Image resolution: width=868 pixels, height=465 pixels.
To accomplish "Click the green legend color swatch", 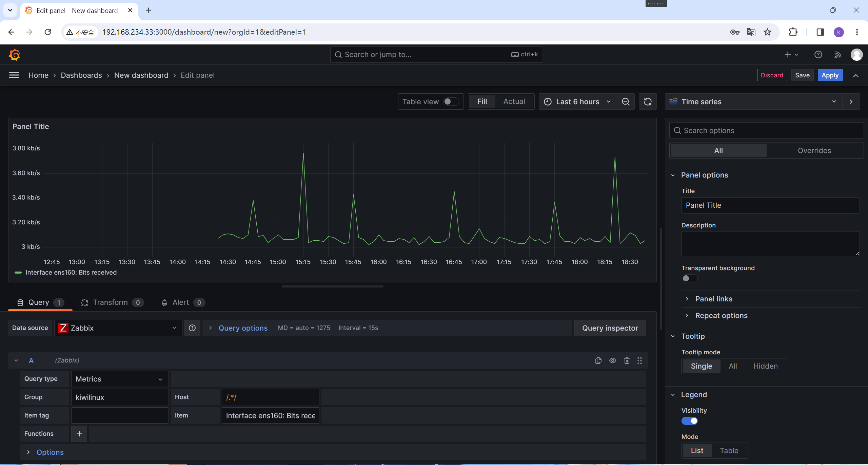I will 18,273.
